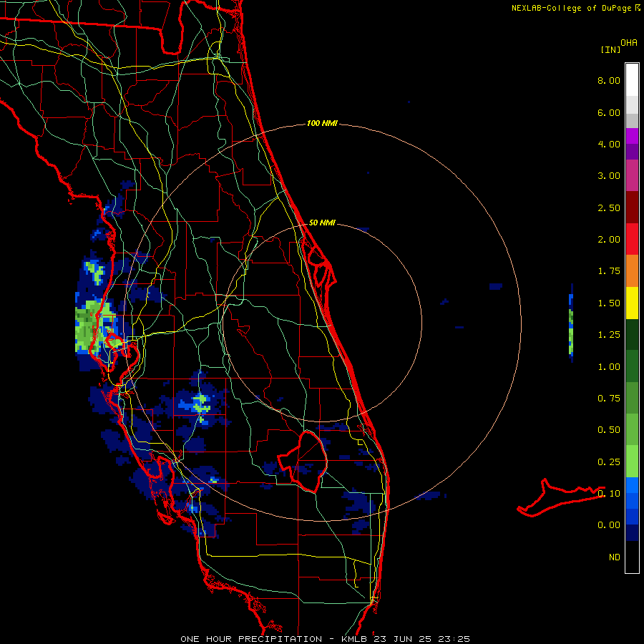Pick the dark red 2.50 legend swatch
644x644 pixels.
pyautogui.click(x=632, y=208)
